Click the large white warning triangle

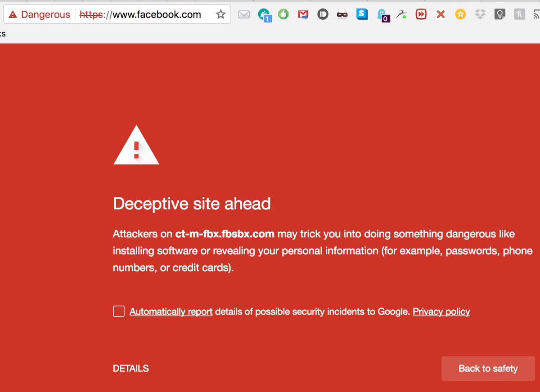pos(136,145)
